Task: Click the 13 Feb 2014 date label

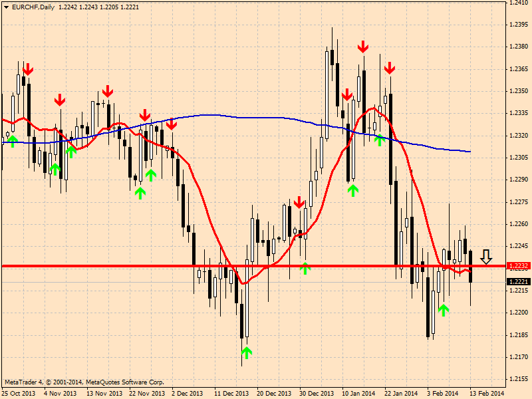Action: coord(487,394)
